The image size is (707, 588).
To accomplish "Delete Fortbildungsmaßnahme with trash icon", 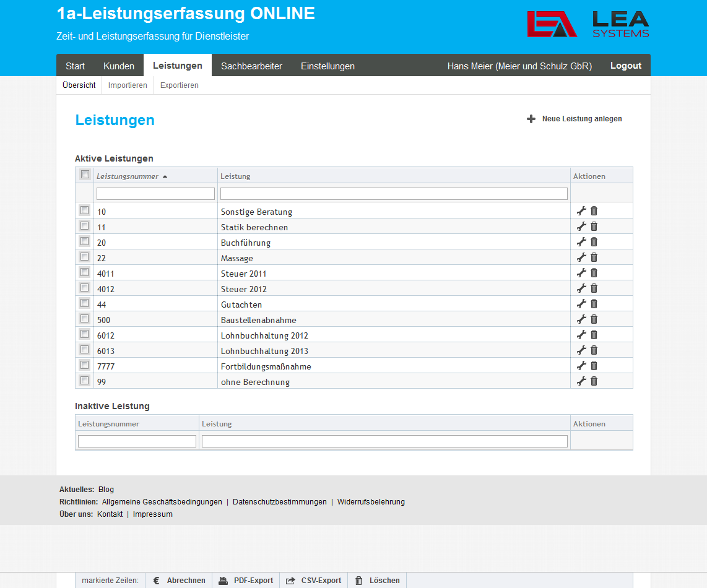I will pos(594,365).
